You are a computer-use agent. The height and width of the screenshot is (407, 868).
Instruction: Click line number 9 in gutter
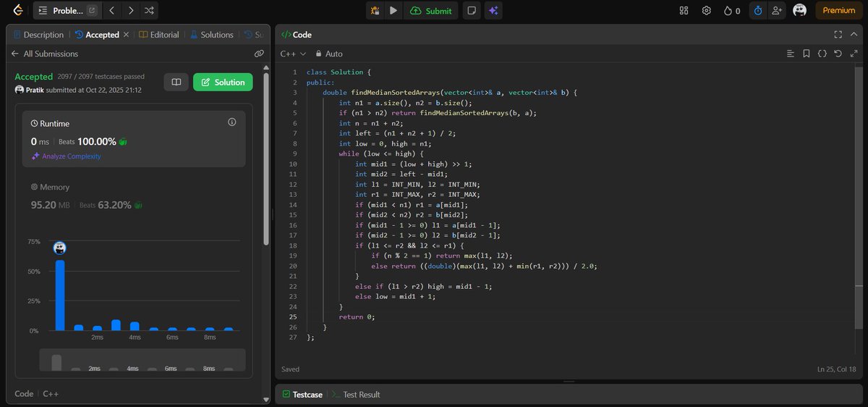293,154
